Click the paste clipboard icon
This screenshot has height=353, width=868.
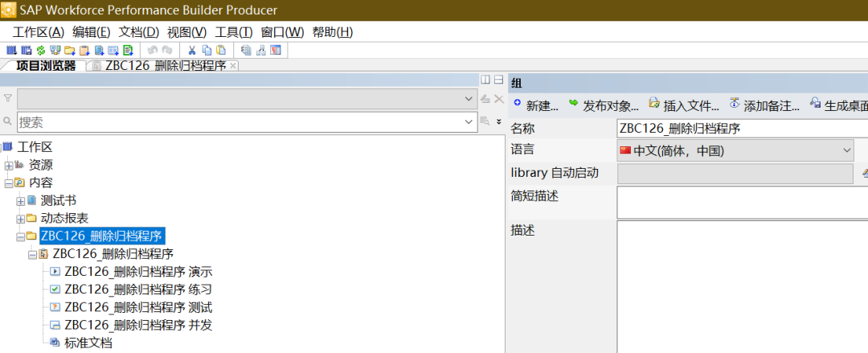[x=221, y=51]
